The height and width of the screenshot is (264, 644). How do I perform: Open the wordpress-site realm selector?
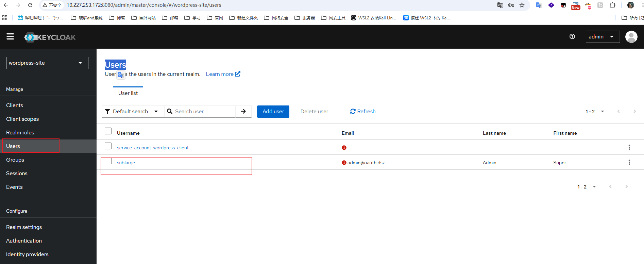coord(47,63)
